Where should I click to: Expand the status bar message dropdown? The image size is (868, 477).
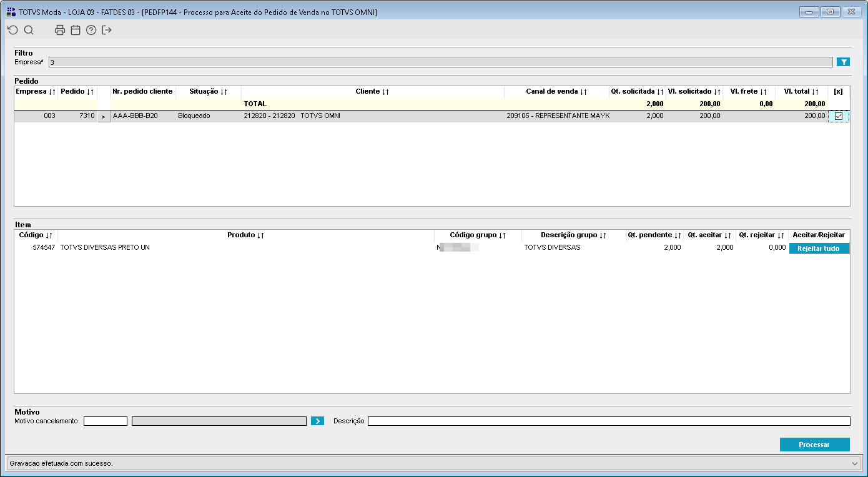[x=855, y=463]
